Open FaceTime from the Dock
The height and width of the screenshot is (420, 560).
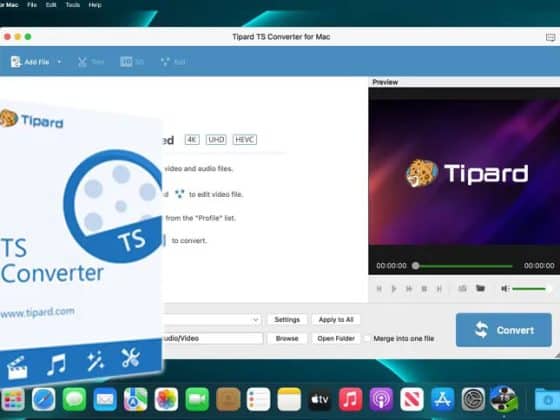[197, 399]
